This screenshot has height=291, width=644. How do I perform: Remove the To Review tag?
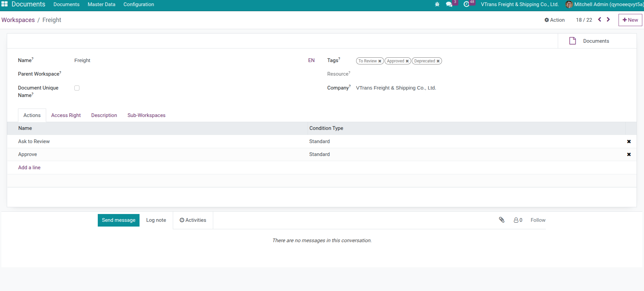coord(380,61)
